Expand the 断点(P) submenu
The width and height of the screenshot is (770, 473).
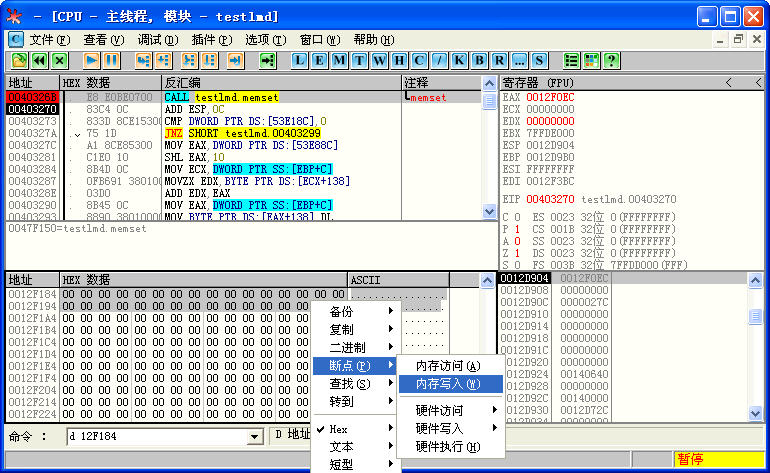coord(356,365)
